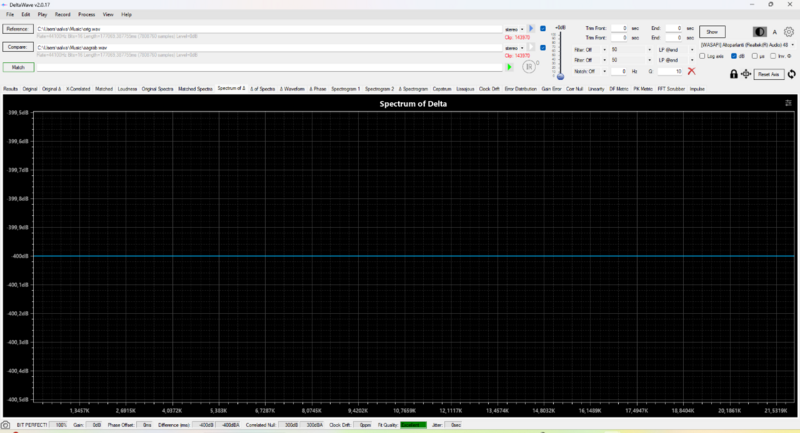Viewport: 800px width, 433px height.
Task: Open the Process menu
Action: click(87, 15)
